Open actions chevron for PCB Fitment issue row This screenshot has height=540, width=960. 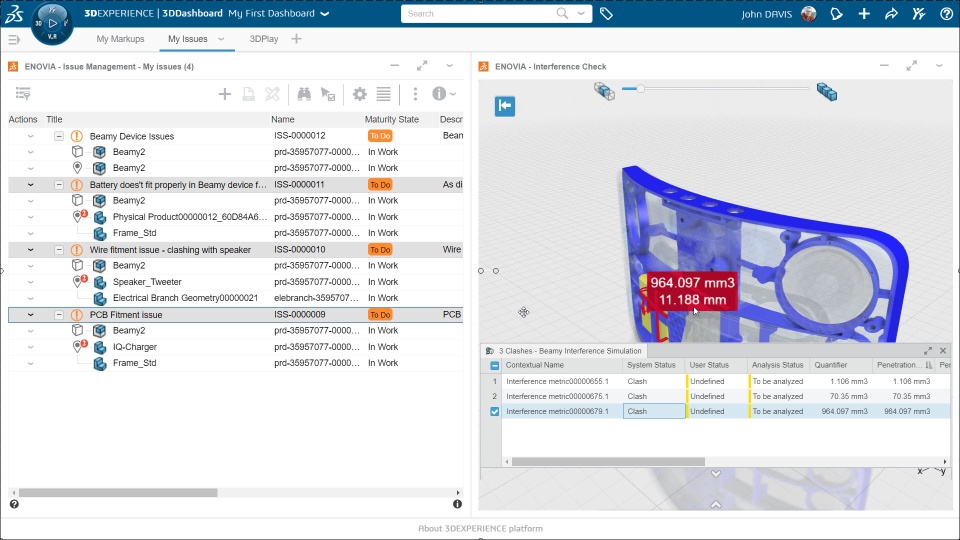[30, 315]
